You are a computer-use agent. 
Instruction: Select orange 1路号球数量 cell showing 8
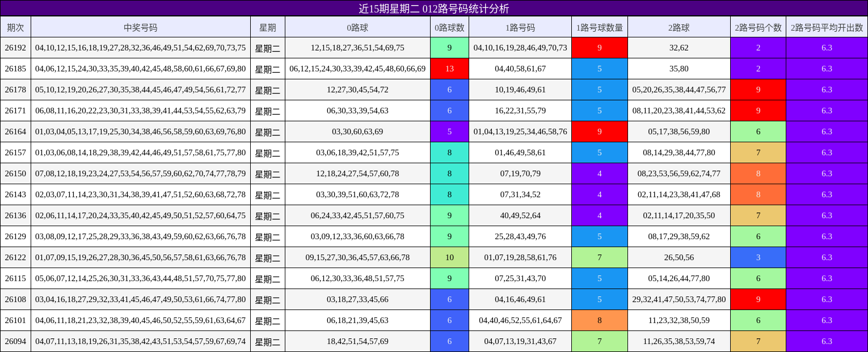[x=600, y=320]
